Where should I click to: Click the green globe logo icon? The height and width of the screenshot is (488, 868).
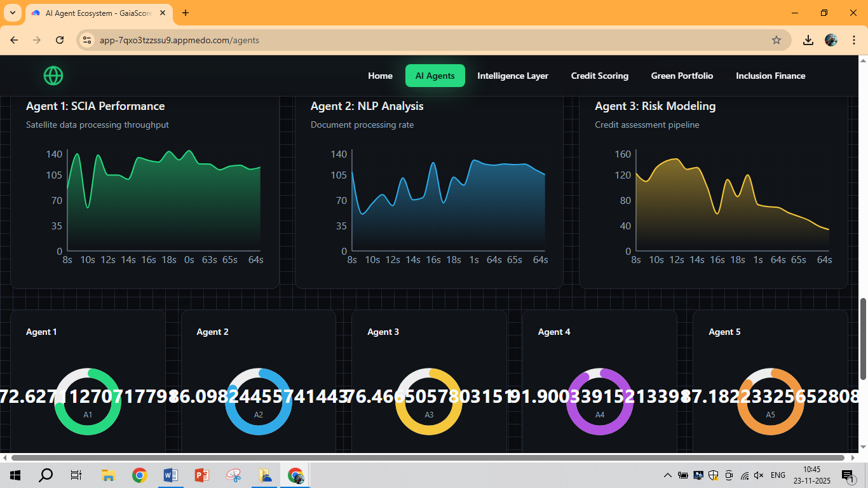click(x=53, y=76)
